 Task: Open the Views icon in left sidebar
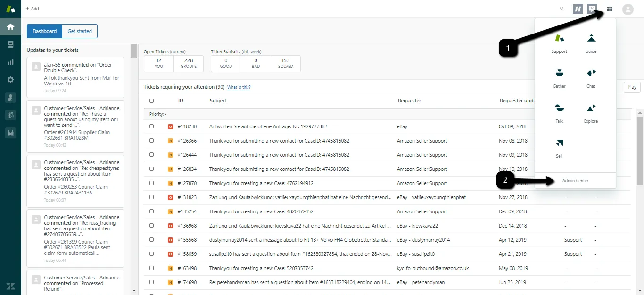point(10,44)
